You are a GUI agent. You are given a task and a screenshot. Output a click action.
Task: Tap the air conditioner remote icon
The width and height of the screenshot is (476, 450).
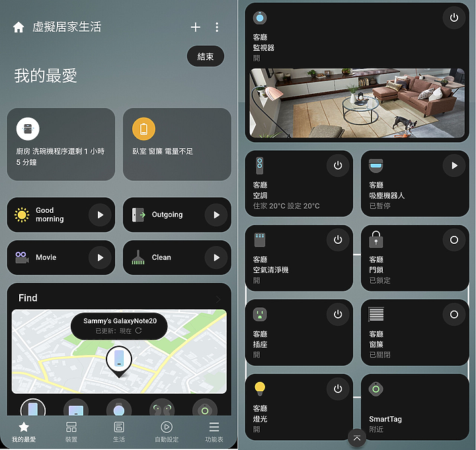[x=260, y=166]
